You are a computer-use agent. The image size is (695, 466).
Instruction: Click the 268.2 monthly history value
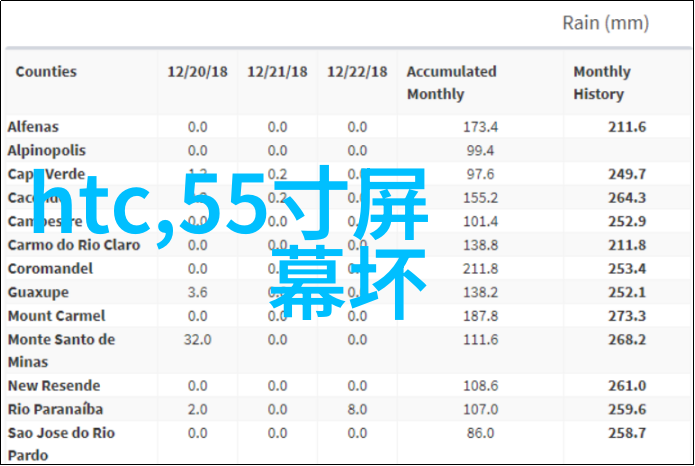627,340
